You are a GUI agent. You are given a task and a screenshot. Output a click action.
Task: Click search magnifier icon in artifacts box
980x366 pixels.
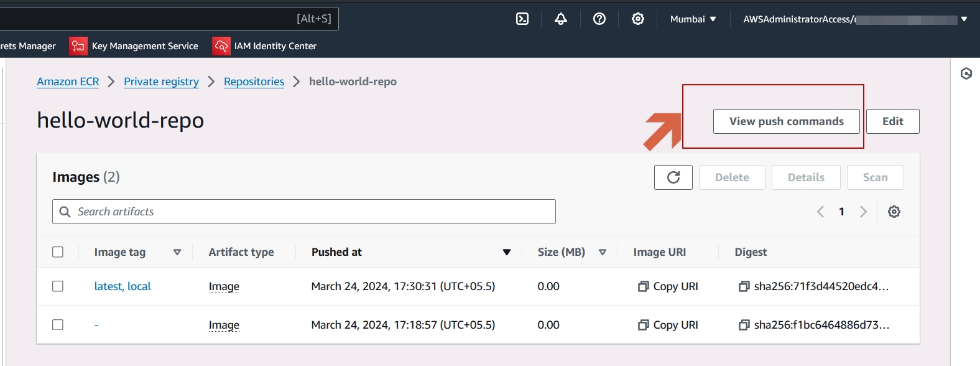[65, 212]
